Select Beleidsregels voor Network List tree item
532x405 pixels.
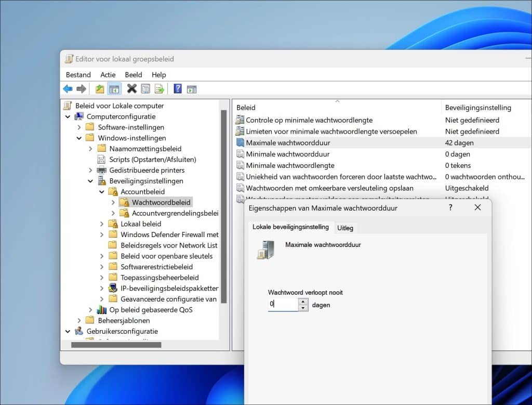[x=169, y=245]
